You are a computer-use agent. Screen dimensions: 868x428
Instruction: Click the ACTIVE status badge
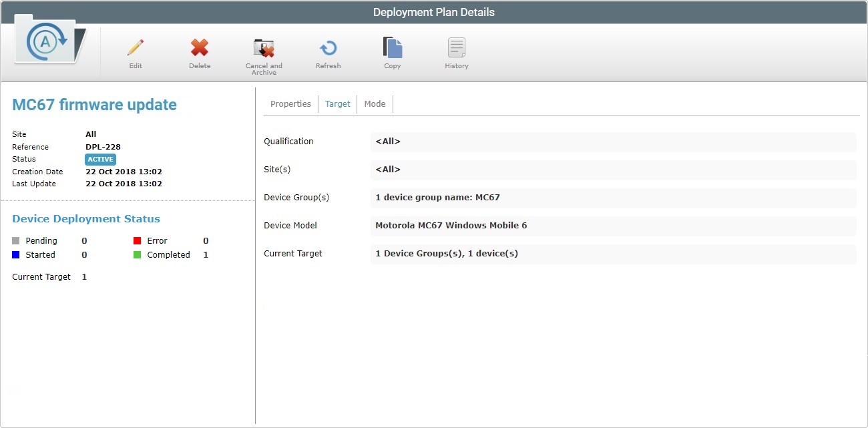pos(100,159)
